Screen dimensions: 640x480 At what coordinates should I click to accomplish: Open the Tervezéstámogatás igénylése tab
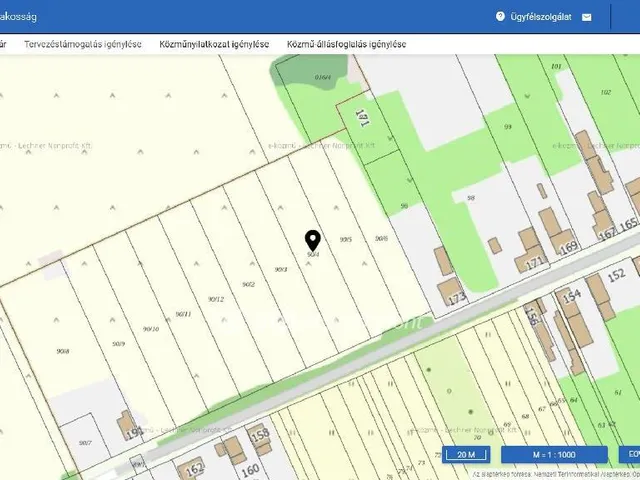(83, 44)
